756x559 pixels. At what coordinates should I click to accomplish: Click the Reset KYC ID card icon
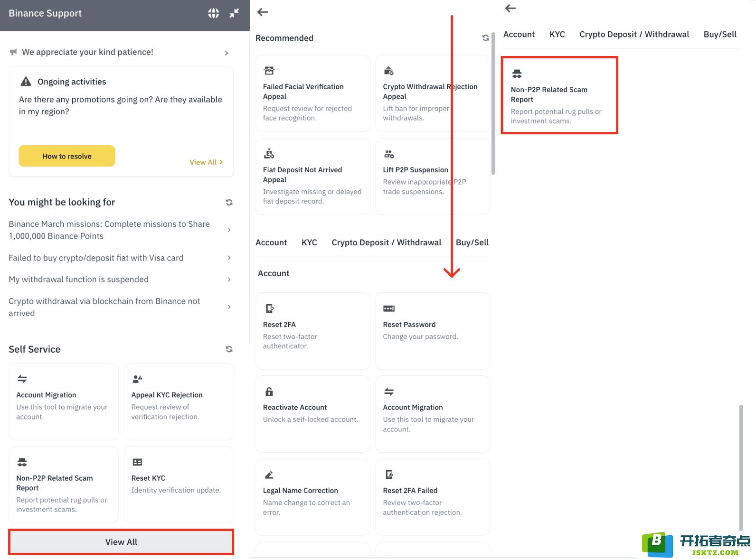(x=137, y=462)
